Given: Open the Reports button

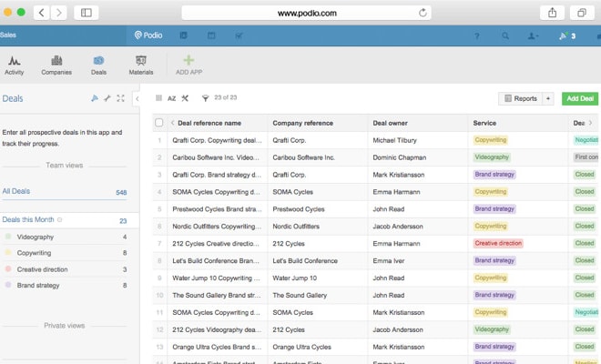Looking at the screenshot, I should [521, 98].
